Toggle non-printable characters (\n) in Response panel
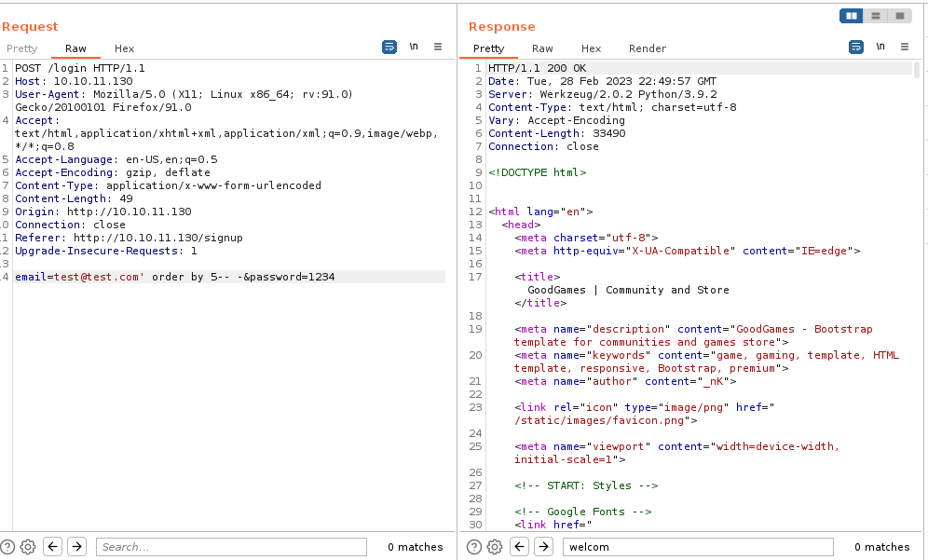The image size is (928, 560). [x=880, y=47]
